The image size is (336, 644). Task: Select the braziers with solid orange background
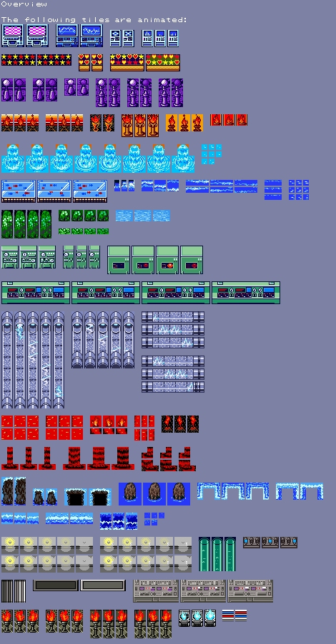point(184,123)
